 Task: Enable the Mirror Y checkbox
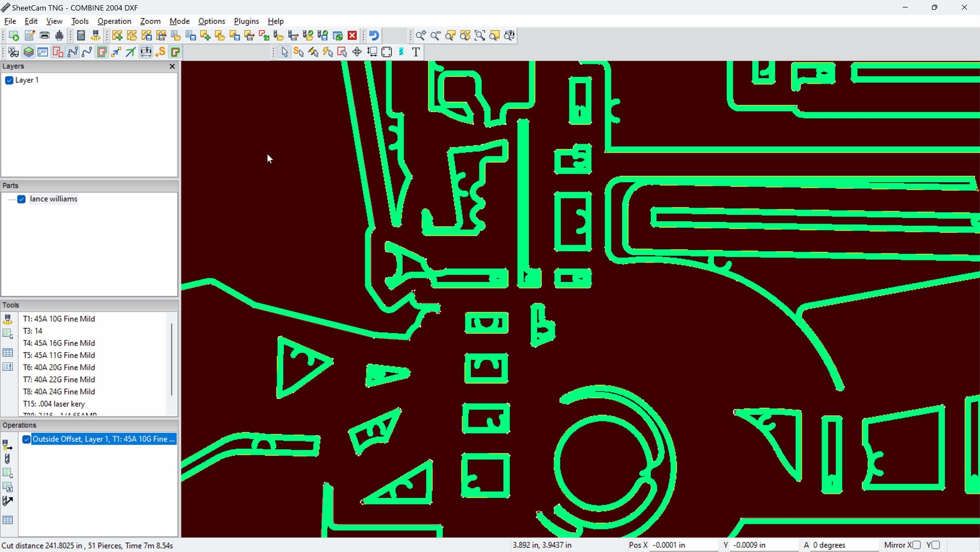click(x=936, y=545)
